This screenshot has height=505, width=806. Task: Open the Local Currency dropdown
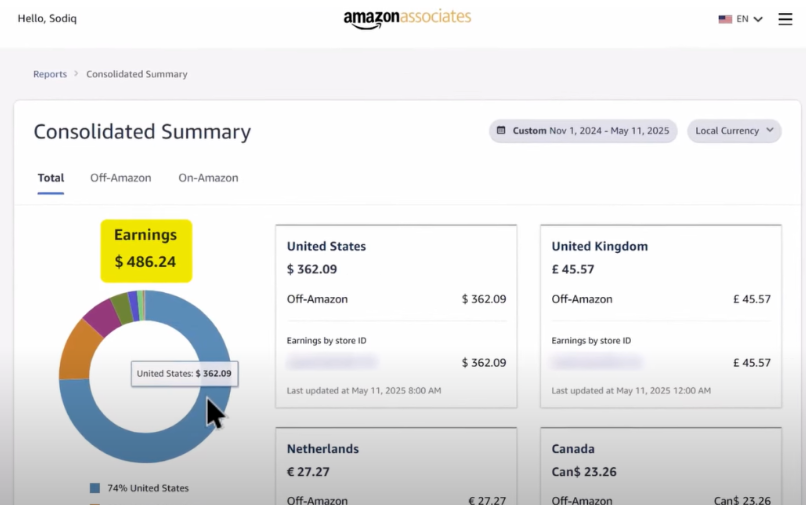click(734, 131)
